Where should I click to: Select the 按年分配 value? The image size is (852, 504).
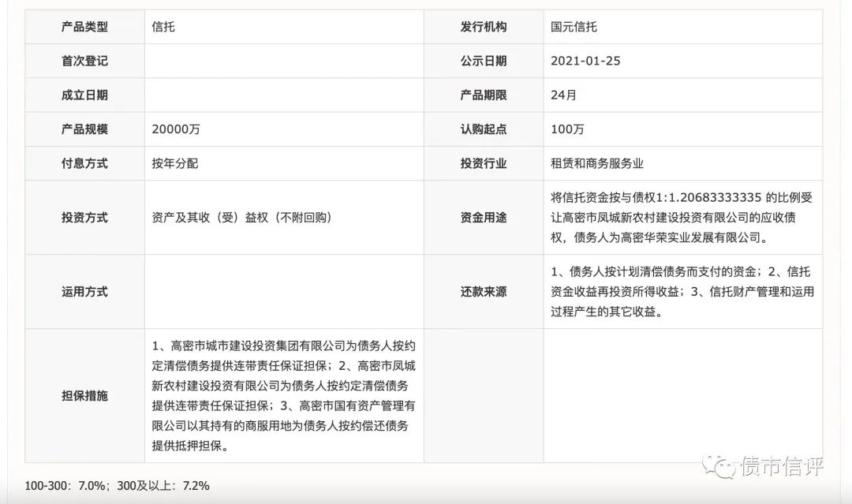(x=175, y=163)
